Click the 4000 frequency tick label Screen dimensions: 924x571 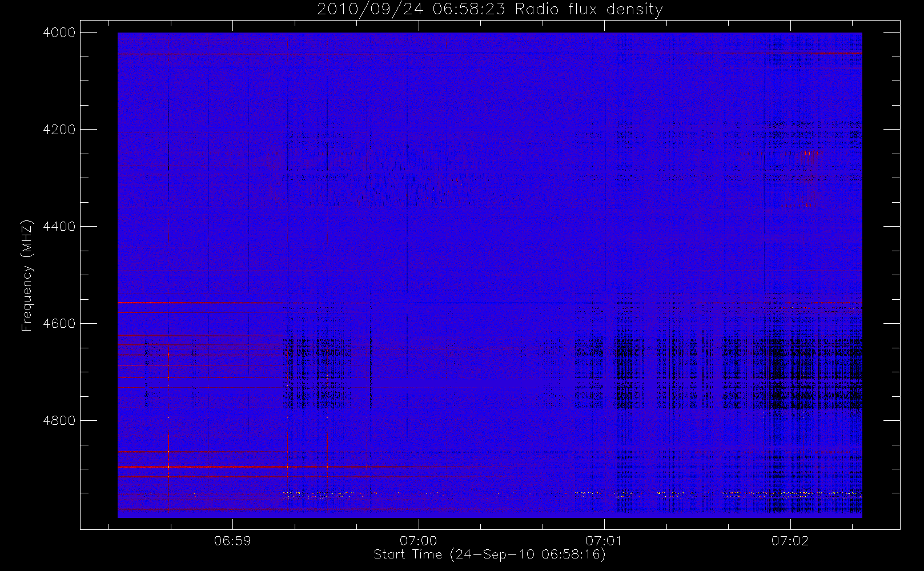59,33
